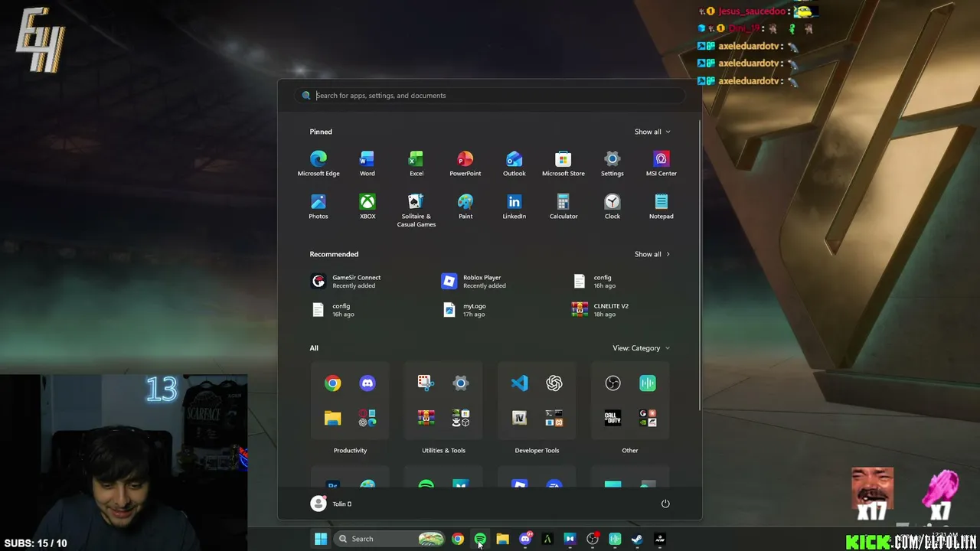Open the IV icon in Developer Tools
Image resolution: width=980 pixels, height=551 pixels.
coord(519,418)
